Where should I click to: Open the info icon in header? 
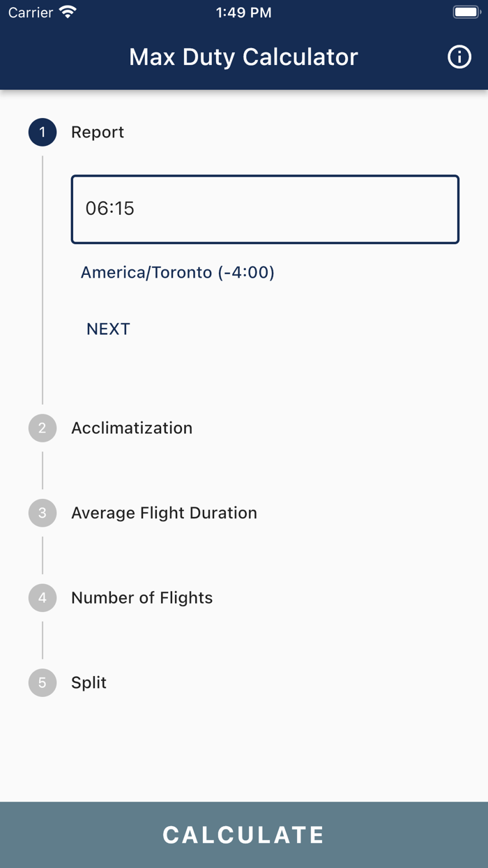tap(459, 57)
